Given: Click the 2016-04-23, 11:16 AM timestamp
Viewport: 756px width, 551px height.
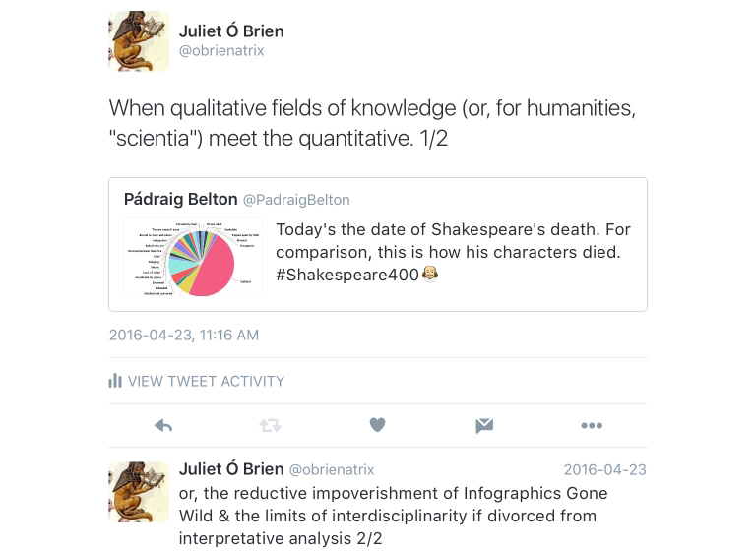Looking at the screenshot, I should (184, 335).
